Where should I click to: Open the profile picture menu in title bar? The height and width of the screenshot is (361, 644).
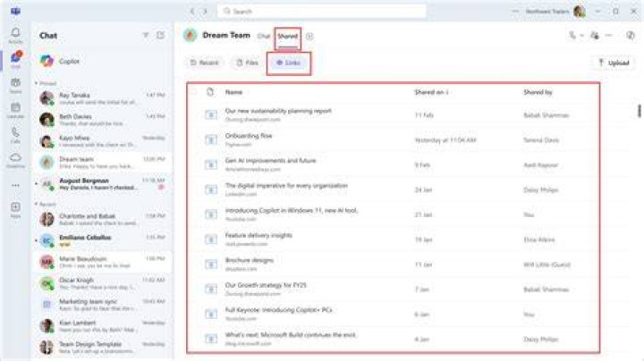click(x=579, y=12)
